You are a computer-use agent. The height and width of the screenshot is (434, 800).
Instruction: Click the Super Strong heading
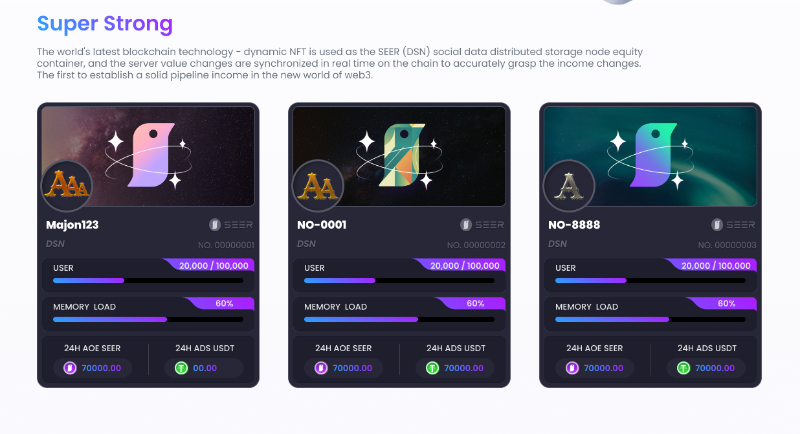point(105,24)
